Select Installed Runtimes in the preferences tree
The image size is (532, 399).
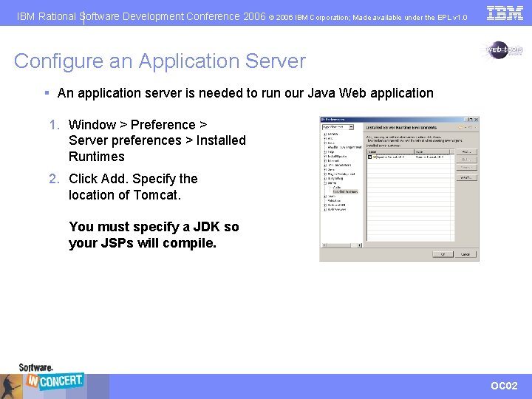click(x=345, y=191)
